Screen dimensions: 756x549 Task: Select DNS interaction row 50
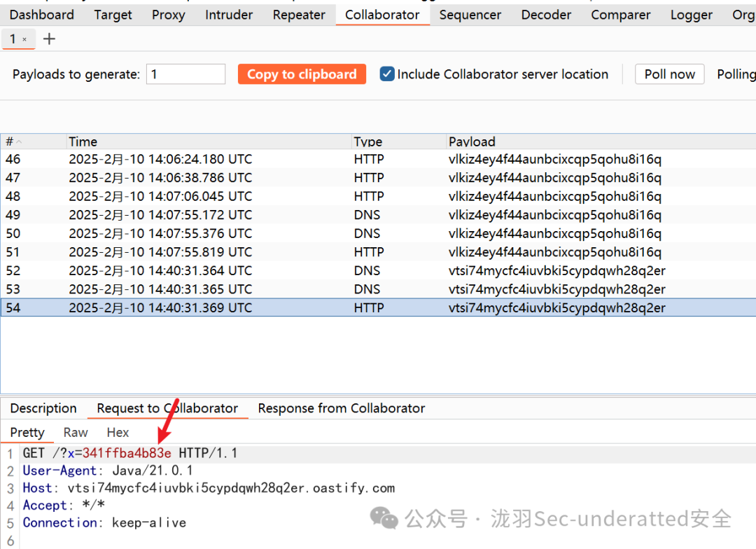(x=378, y=233)
